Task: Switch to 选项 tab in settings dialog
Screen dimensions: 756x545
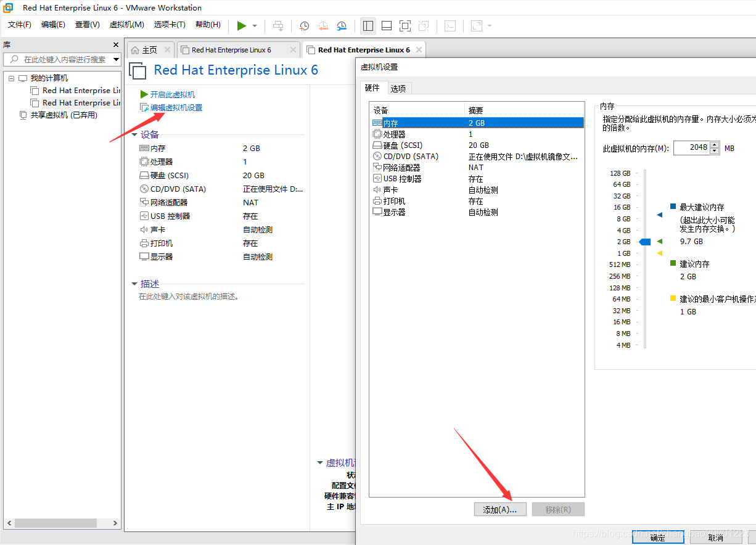Action: click(x=398, y=89)
